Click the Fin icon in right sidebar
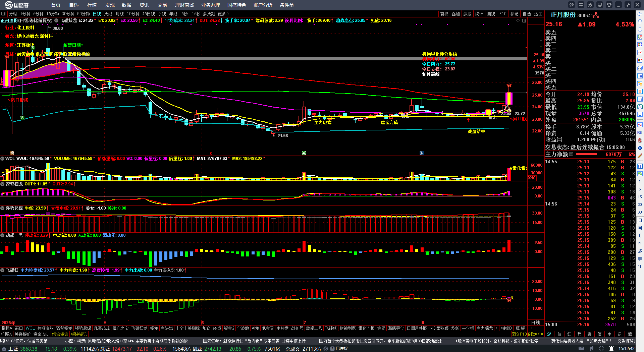Viewport: 644px width, 352px height. pos(640,76)
